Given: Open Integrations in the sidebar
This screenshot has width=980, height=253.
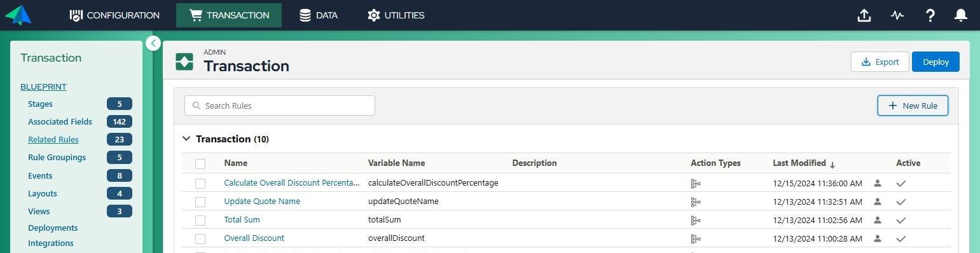Looking at the screenshot, I should click(x=51, y=243).
